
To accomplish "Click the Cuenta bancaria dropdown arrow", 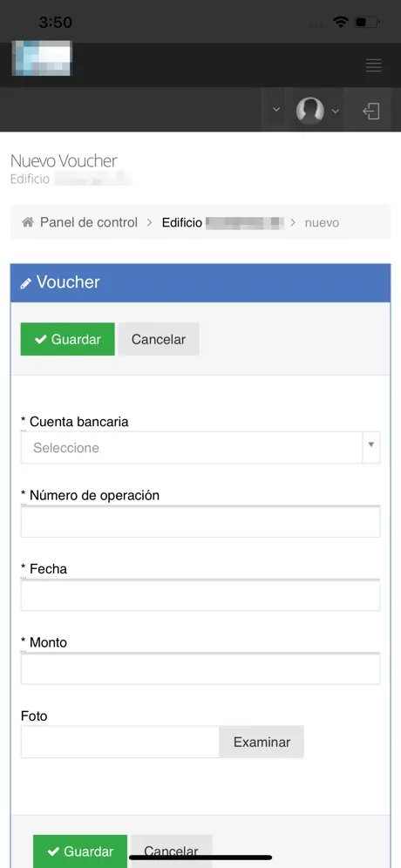I will point(371,444).
